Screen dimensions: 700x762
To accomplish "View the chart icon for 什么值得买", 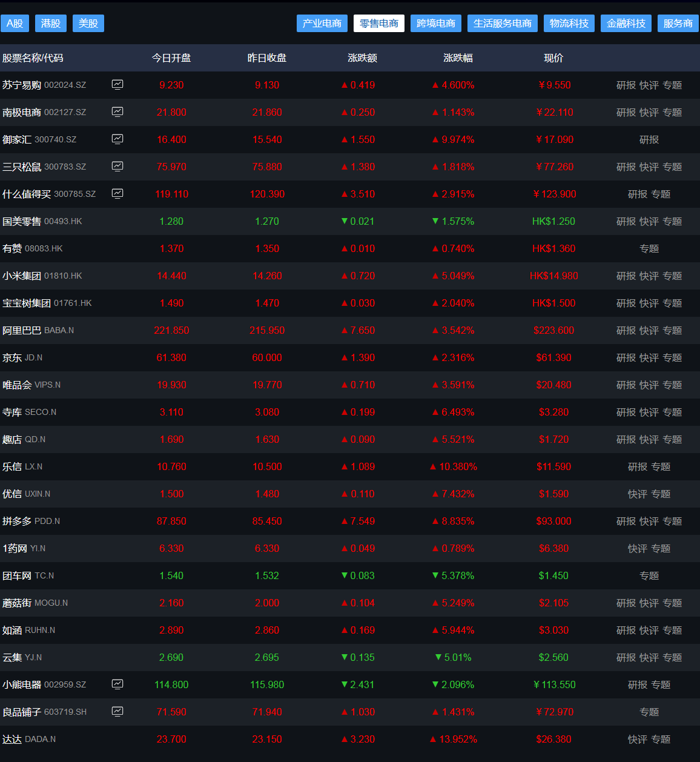I will [117, 193].
